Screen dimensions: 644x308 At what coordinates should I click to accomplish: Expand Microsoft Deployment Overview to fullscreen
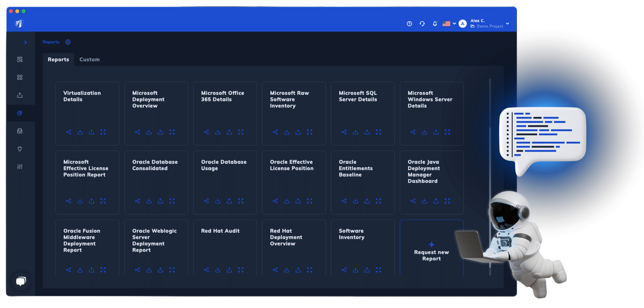(172, 132)
